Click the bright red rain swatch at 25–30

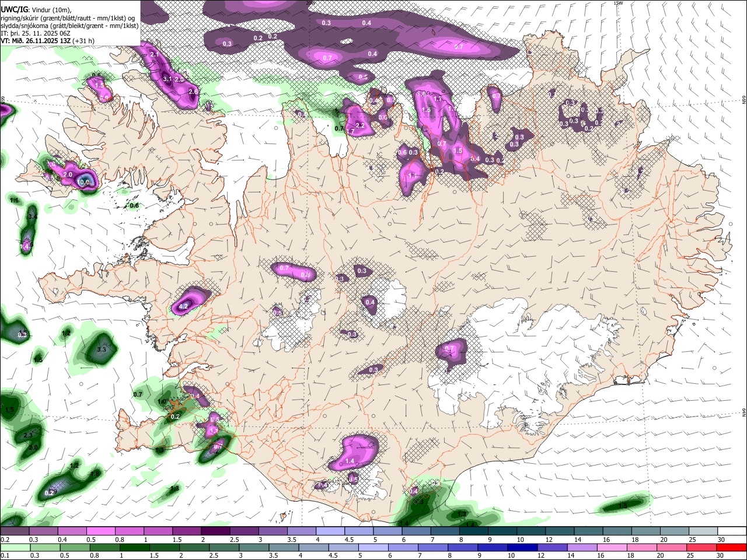click(x=731, y=547)
